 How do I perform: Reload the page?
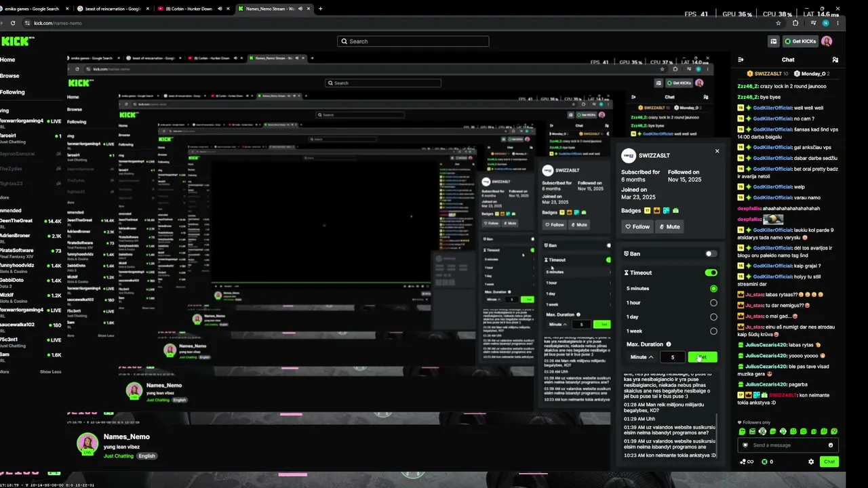[13, 23]
